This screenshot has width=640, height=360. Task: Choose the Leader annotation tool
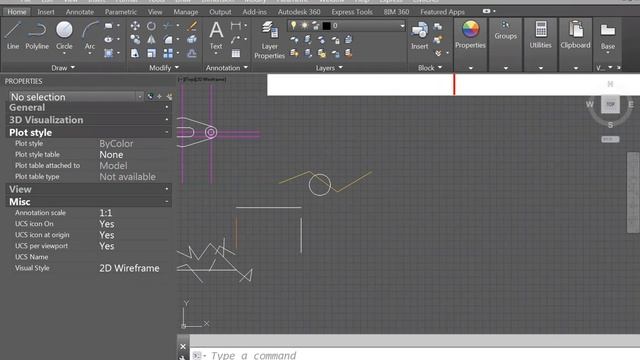(236, 40)
